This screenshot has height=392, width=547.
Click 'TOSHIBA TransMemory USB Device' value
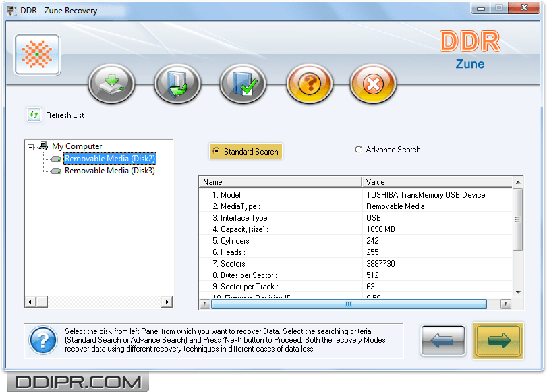426,195
